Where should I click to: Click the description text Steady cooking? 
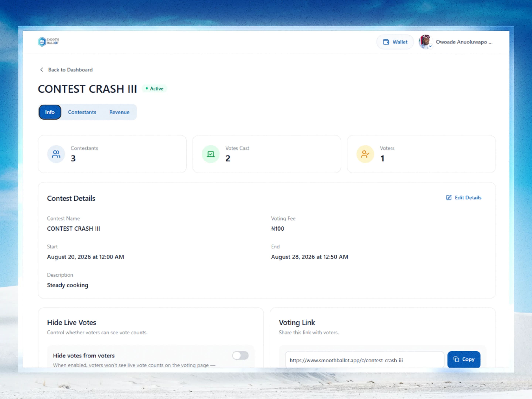pos(68,285)
